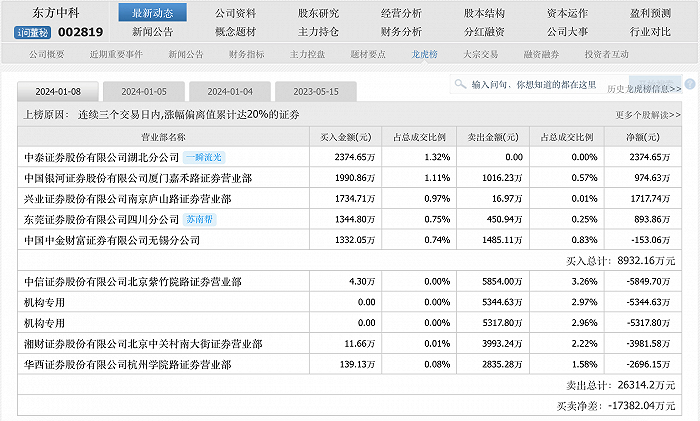Click the search magnifier icon by question box
Viewport: 700px width, 421px height.
coord(462,85)
